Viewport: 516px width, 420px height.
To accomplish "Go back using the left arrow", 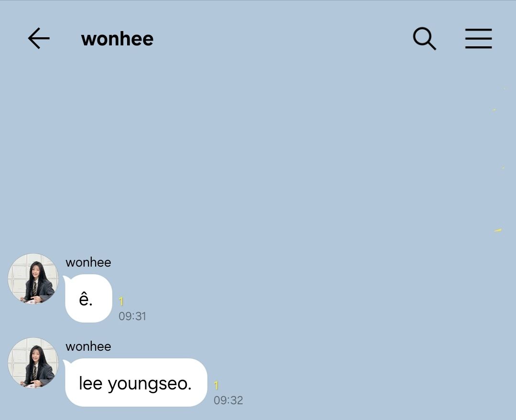I will (39, 39).
